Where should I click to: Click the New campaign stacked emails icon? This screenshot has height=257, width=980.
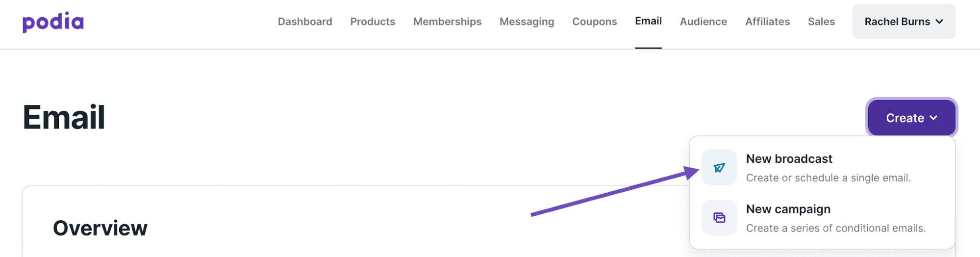pos(719,218)
